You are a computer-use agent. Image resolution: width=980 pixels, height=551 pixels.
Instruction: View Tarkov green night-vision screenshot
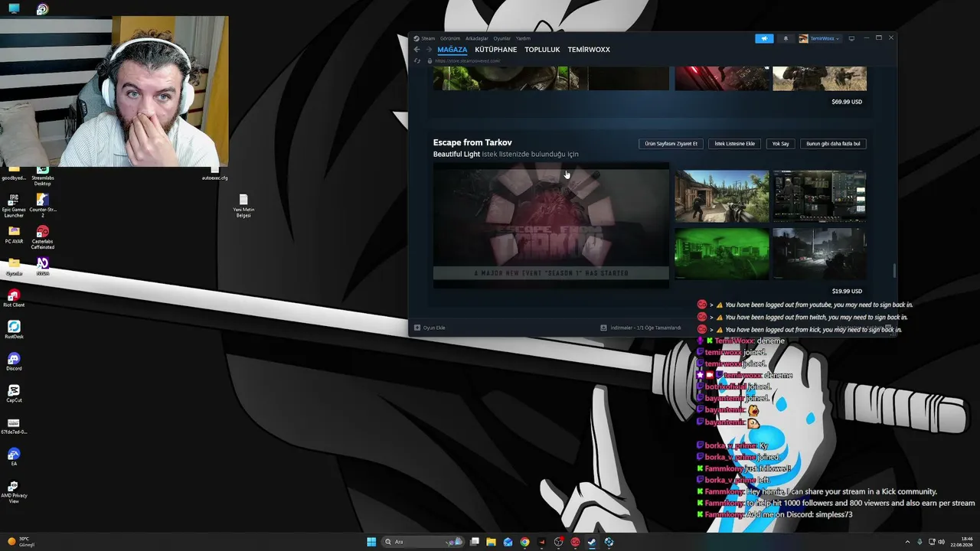721,254
